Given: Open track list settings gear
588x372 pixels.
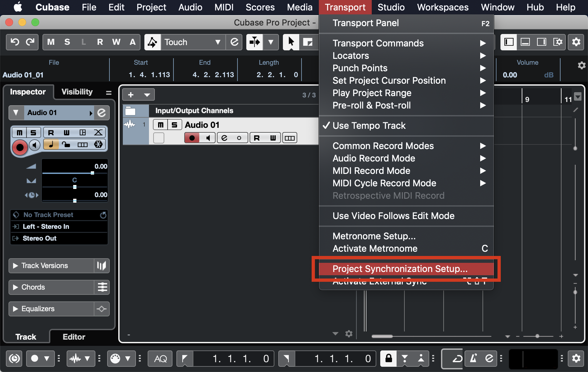Looking at the screenshot, I should pos(349,334).
